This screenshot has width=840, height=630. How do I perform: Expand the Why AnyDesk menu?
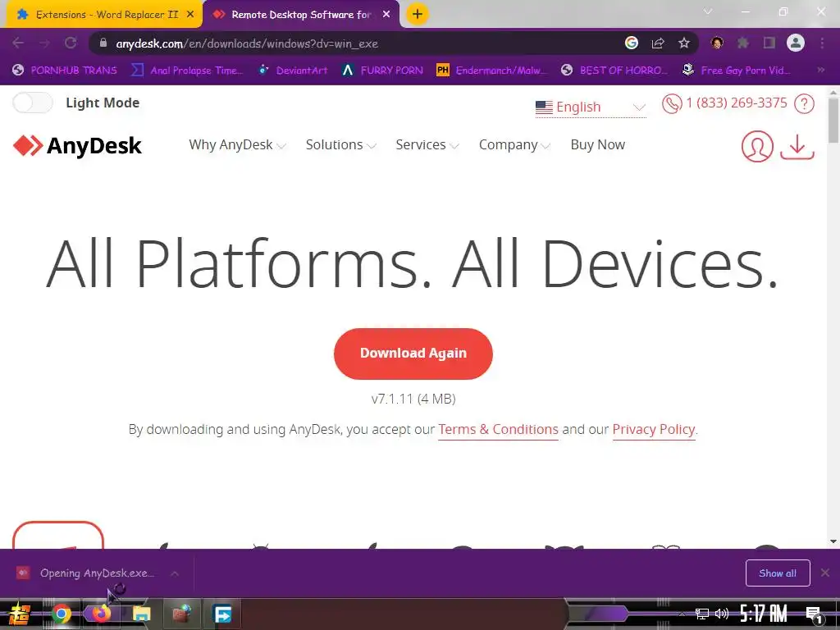point(237,144)
